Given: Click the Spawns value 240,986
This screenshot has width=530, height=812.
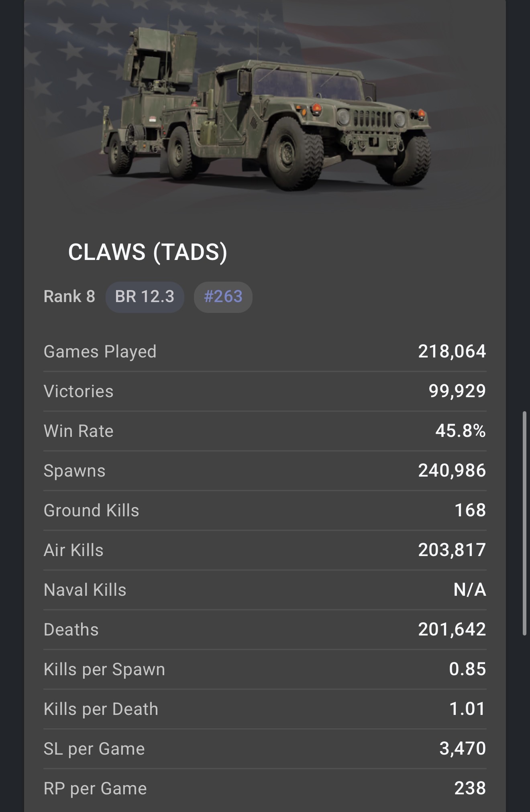Looking at the screenshot, I should click(x=452, y=471).
